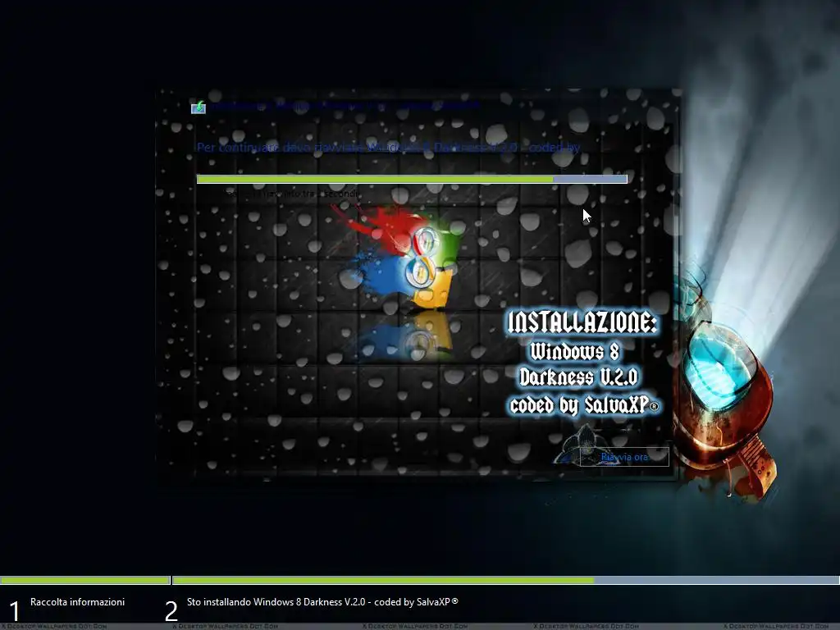Click the step 2 installation progress bar at the bottom

point(505,580)
